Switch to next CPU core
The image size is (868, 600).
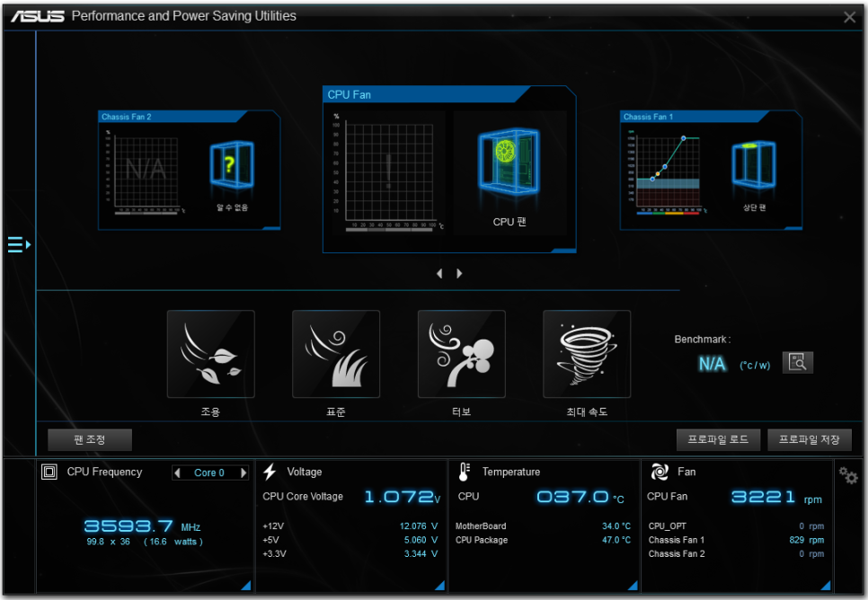tap(243, 472)
